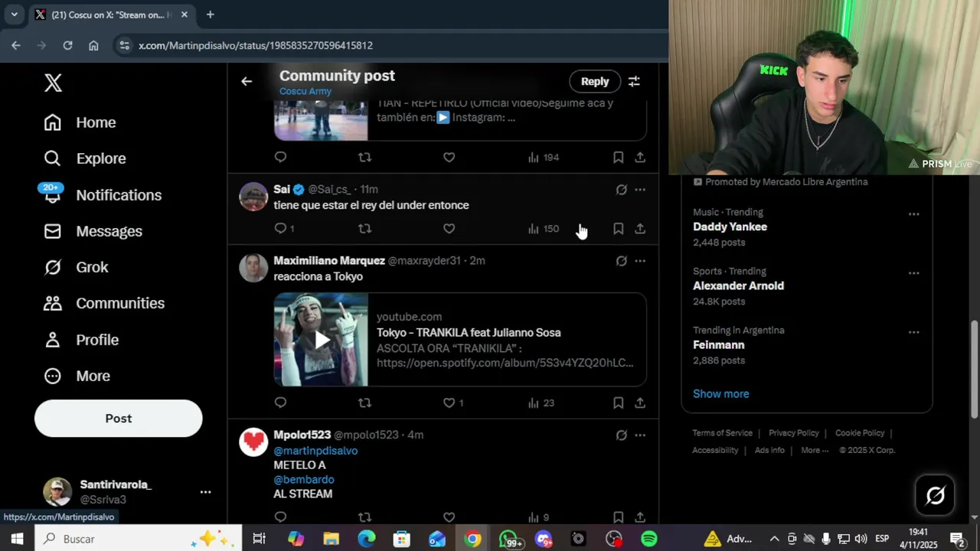Click Show more under trends
Image resolution: width=980 pixels, height=551 pixels.
721,393
